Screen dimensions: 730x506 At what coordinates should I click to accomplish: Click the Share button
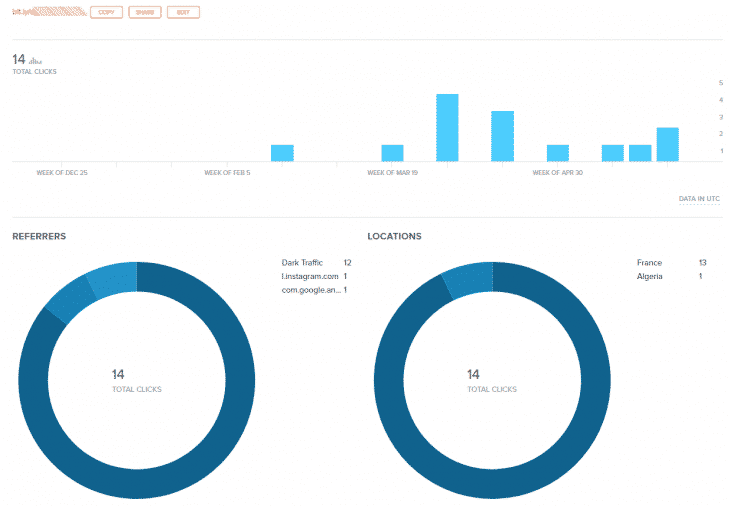[144, 13]
